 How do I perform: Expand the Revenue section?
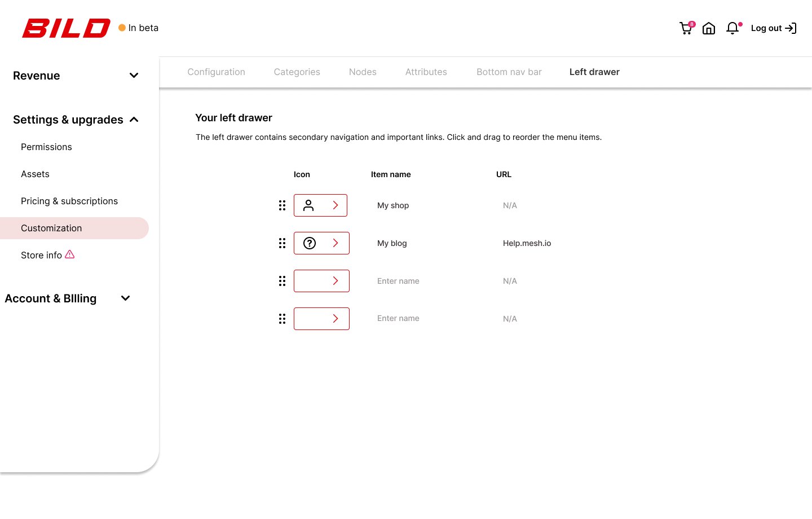click(134, 75)
